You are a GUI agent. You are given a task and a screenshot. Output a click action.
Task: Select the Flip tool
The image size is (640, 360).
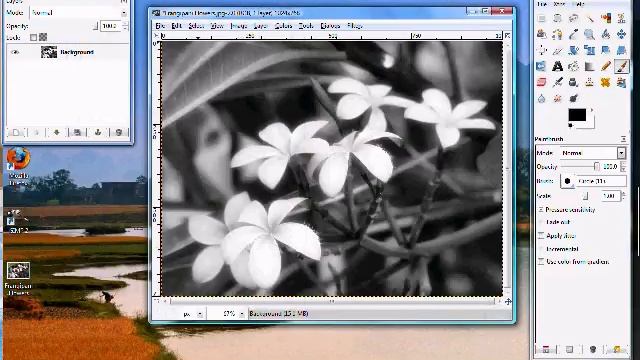click(541, 66)
